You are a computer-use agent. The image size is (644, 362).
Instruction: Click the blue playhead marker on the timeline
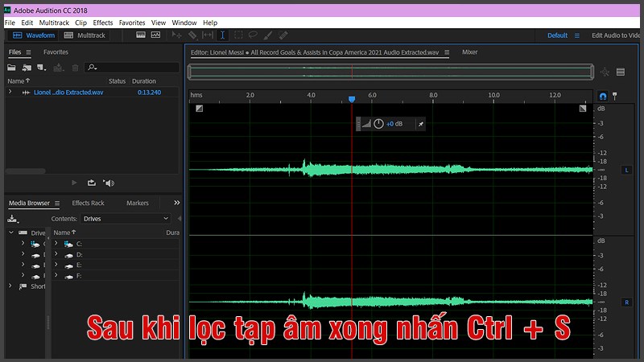point(352,99)
